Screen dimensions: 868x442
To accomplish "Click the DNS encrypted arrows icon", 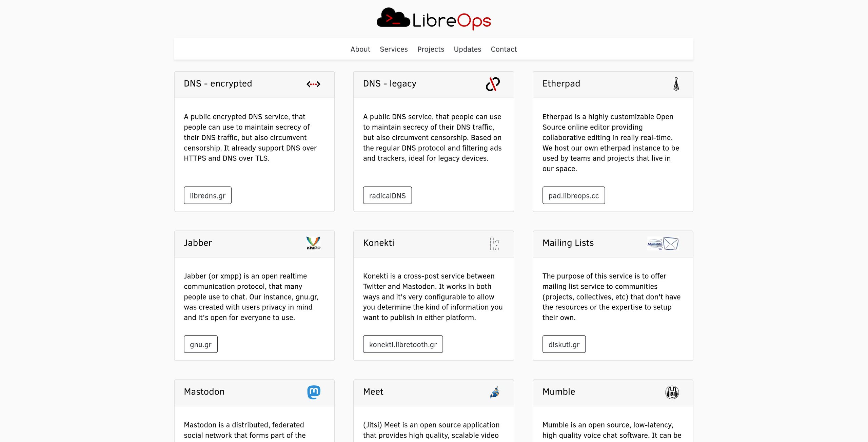I will (x=313, y=84).
